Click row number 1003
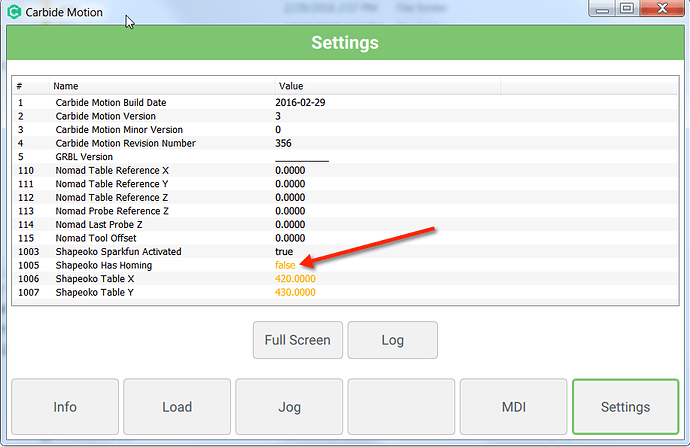Image resolution: width=690 pixels, height=447 pixels. pos(29,252)
